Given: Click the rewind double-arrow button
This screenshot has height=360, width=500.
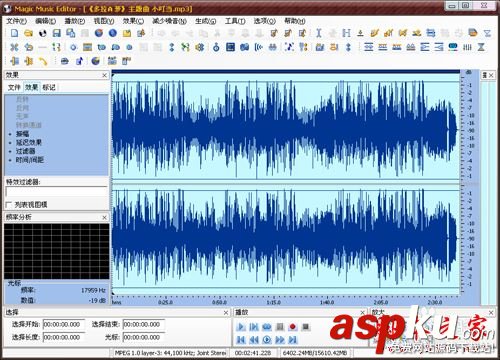Looking at the screenshot, I should coord(254,340).
